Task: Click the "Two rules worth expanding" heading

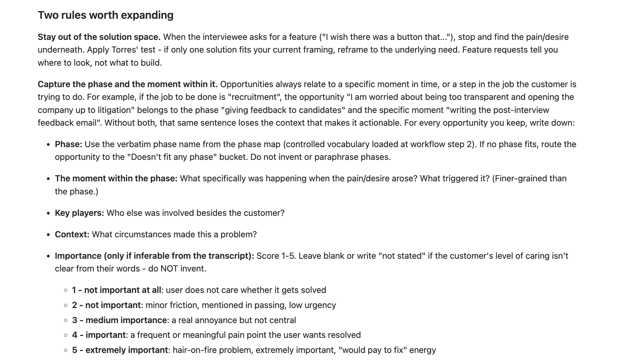Action: pos(106,15)
